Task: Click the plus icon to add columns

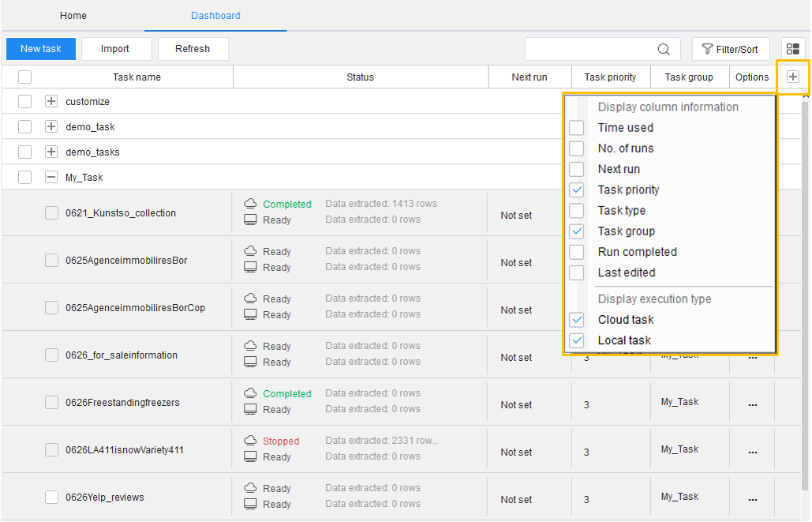Action: click(793, 77)
